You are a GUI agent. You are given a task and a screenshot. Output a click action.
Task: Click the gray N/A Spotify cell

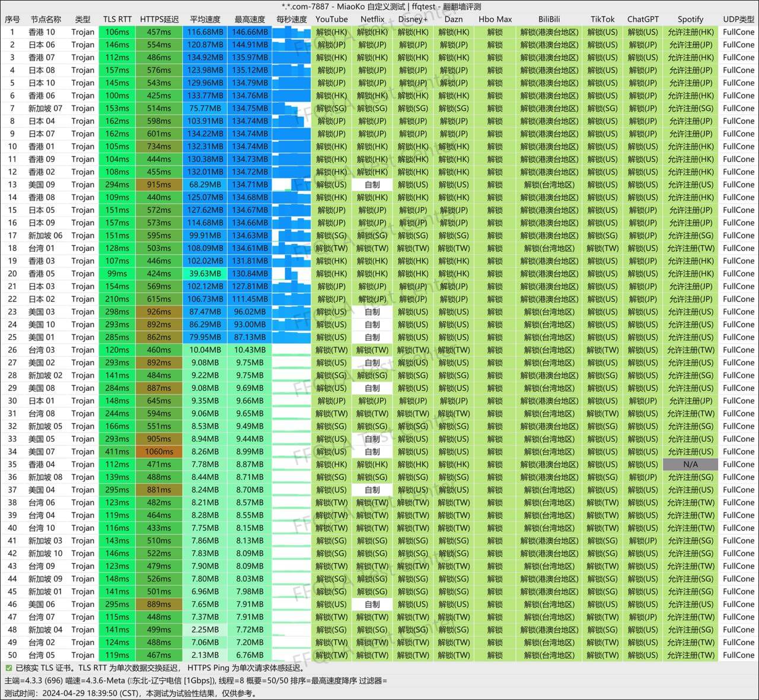pos(690,464)
